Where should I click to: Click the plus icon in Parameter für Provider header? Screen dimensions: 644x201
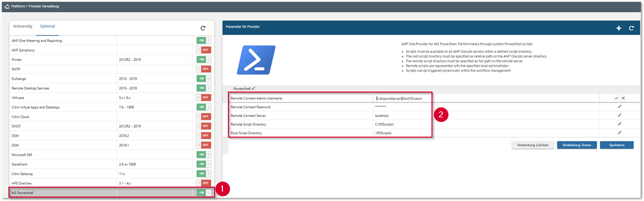[619, 28]
